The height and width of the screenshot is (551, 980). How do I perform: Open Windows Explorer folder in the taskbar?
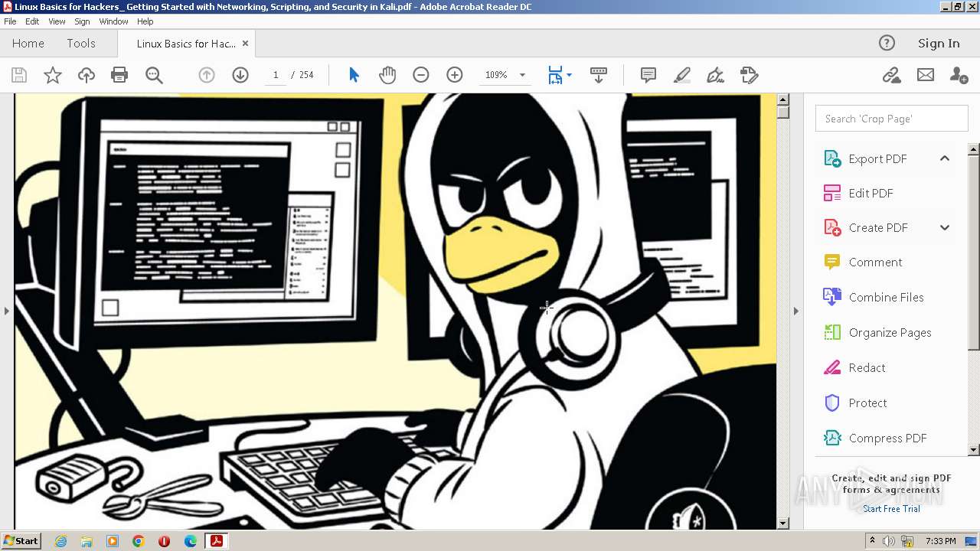pyautogui.click(x=87, y=541)
